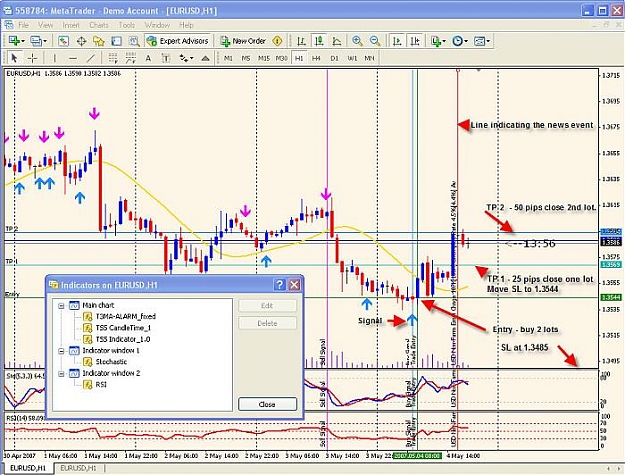Viewport: 625px width, 475px height.
Task: Click the New Order button
Action: [x=243, y=41]
